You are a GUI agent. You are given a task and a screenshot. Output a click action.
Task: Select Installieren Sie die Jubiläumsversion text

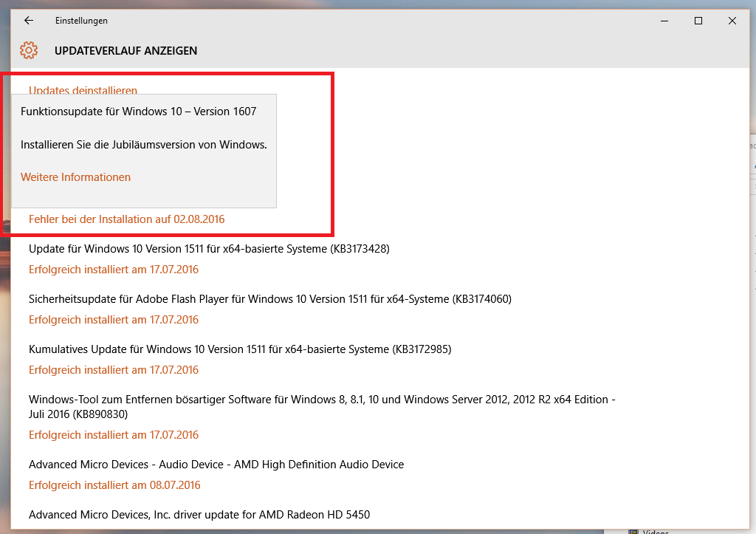[144, 145]
